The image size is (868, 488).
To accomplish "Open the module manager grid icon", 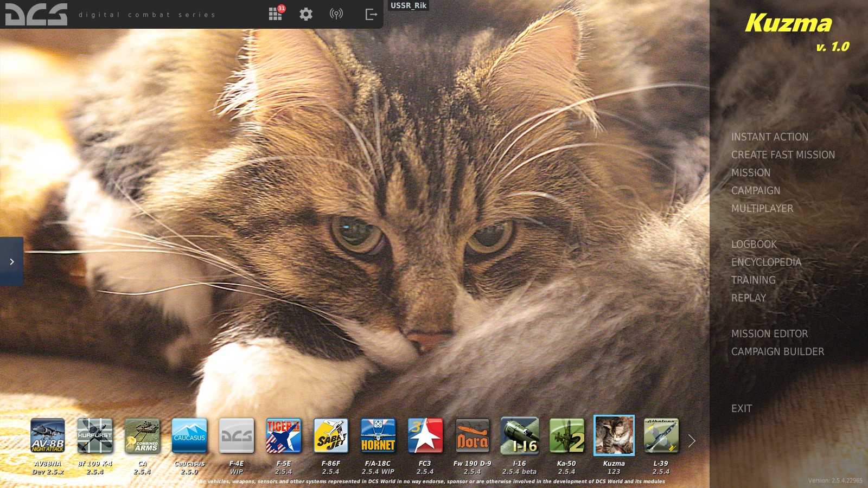I will coord(275,14).
